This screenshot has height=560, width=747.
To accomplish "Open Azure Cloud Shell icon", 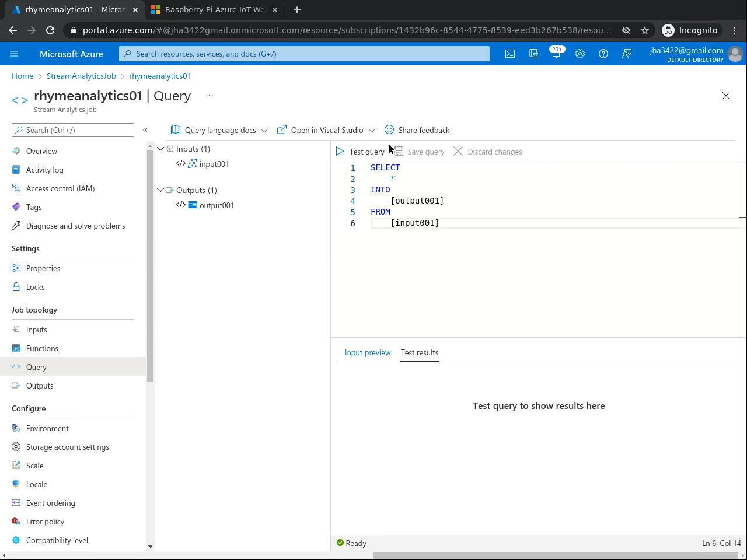I will tap(509, 54).
